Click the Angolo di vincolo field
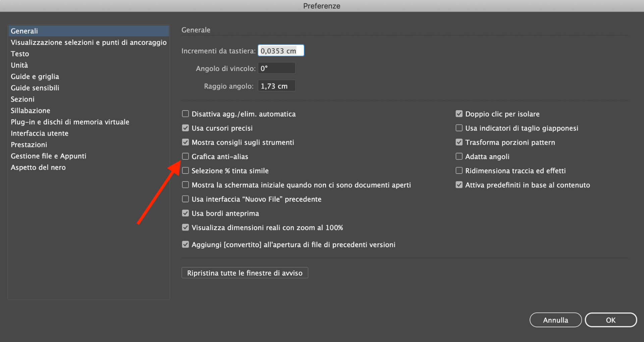 [276, 68]
